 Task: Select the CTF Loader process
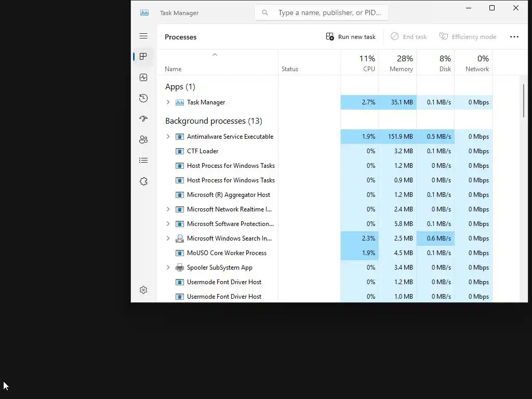pyautogui.click(x=325, y=151)
